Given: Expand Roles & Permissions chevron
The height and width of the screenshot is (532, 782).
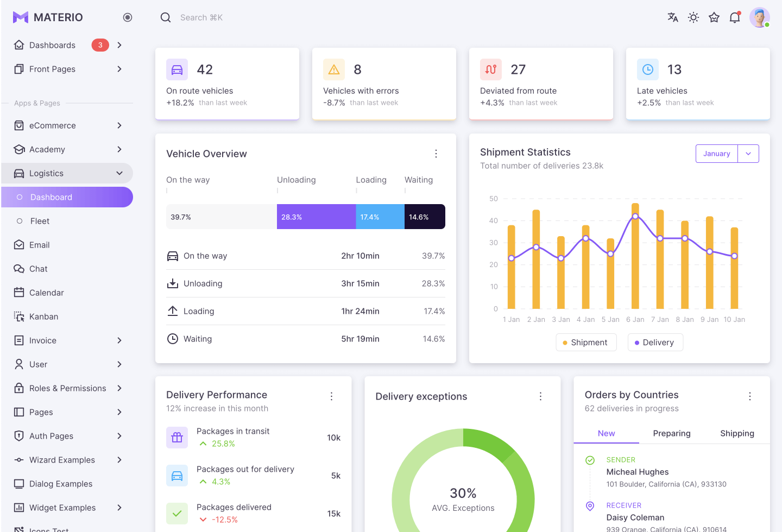Looking at the screenshot, I should [x=119, y=388].
